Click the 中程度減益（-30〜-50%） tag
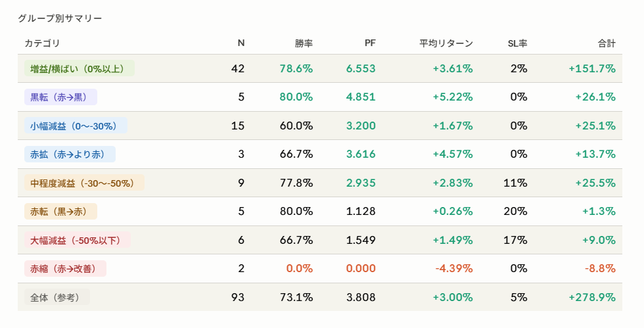The height and width of the screenshot is (328, 644). (84, 183)
